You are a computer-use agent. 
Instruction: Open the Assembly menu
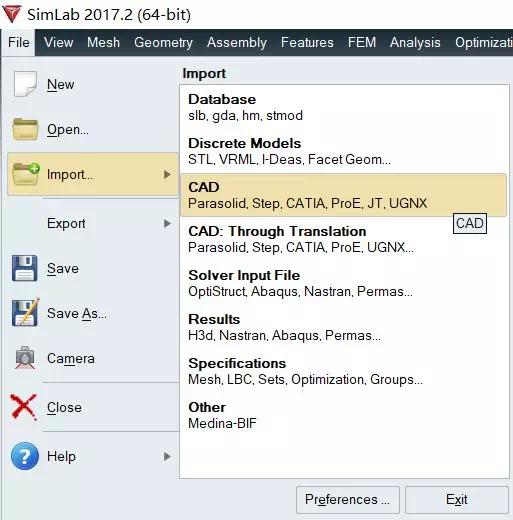tap(237, 42)
